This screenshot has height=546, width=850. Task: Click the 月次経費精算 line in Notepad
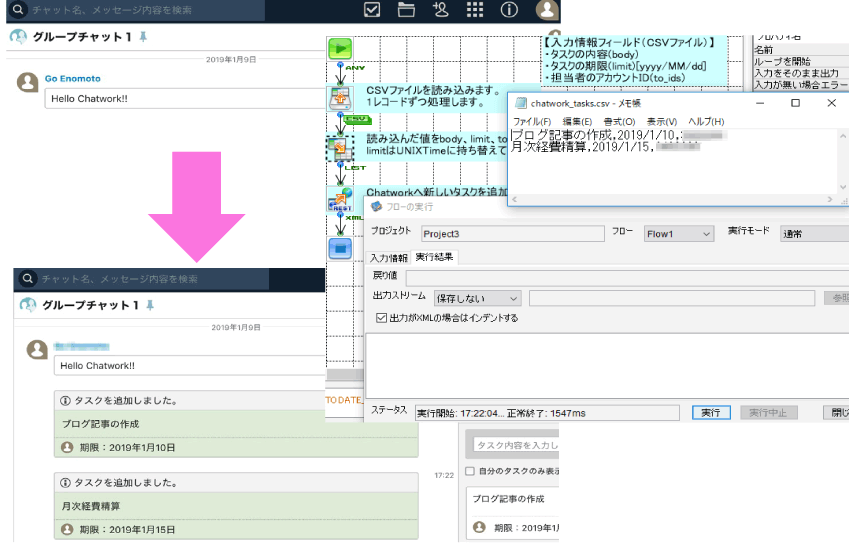pyautogui.click(x=605, y=146)
